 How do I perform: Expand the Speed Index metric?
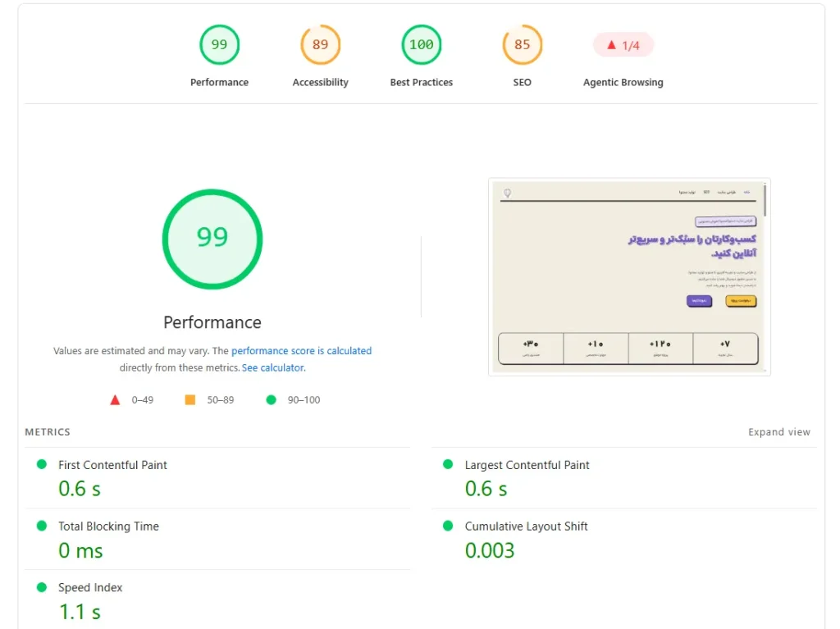(x=217, y=600)
